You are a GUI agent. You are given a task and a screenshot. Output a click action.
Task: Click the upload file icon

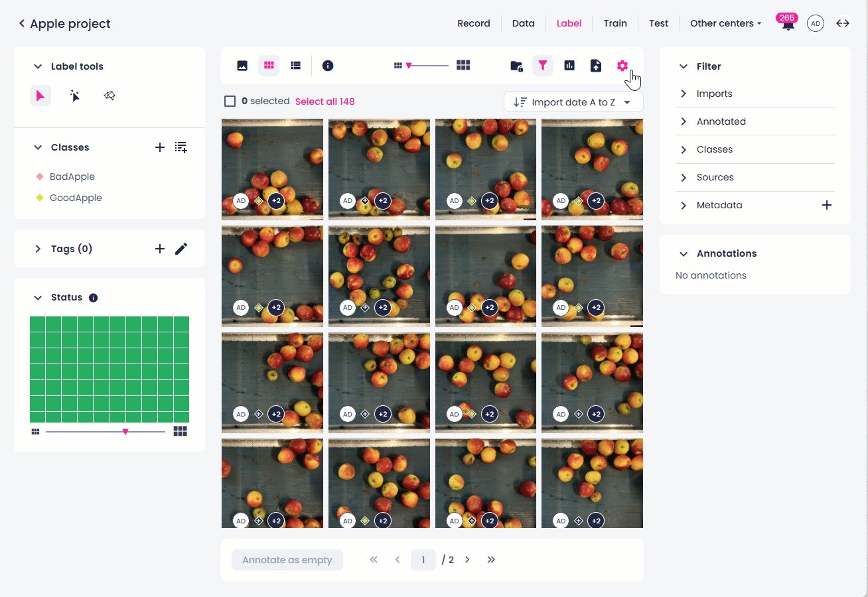pyautogui.click(x=596, y=66)
